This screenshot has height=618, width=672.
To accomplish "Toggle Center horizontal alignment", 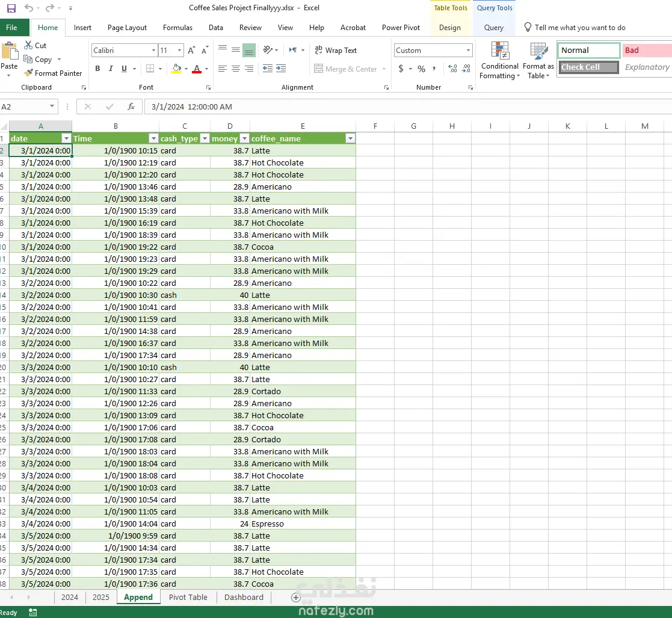I will pyautogui.click(x=236, y=69).
